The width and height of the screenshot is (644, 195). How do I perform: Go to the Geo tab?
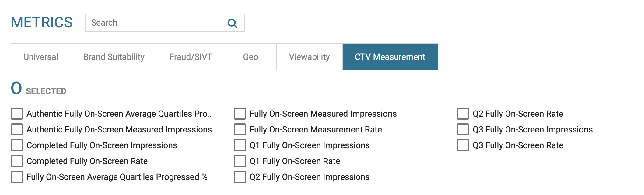pyautogui.click(x=250, y=57)
